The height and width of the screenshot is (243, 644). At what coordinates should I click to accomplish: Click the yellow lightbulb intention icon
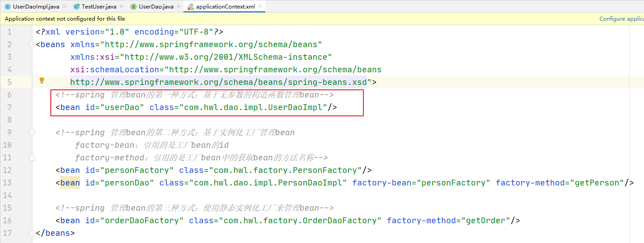point(42,81)
